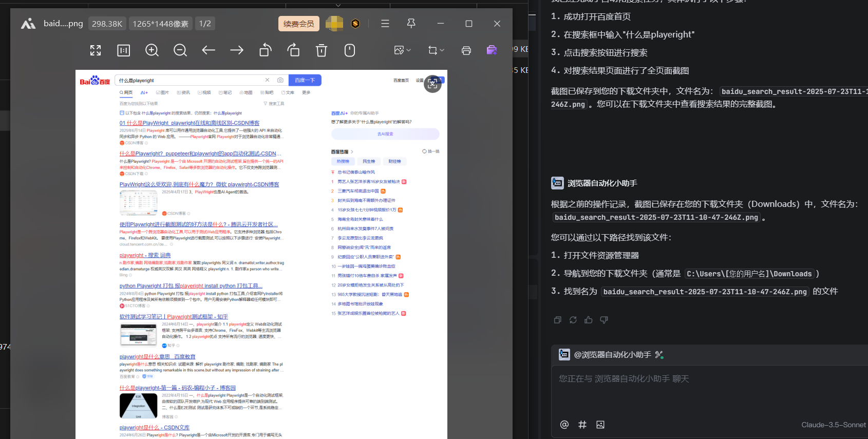Viewport: 868px width, 439px height.
Task: Click the image viewer app logo
Action: click(28, 24)
